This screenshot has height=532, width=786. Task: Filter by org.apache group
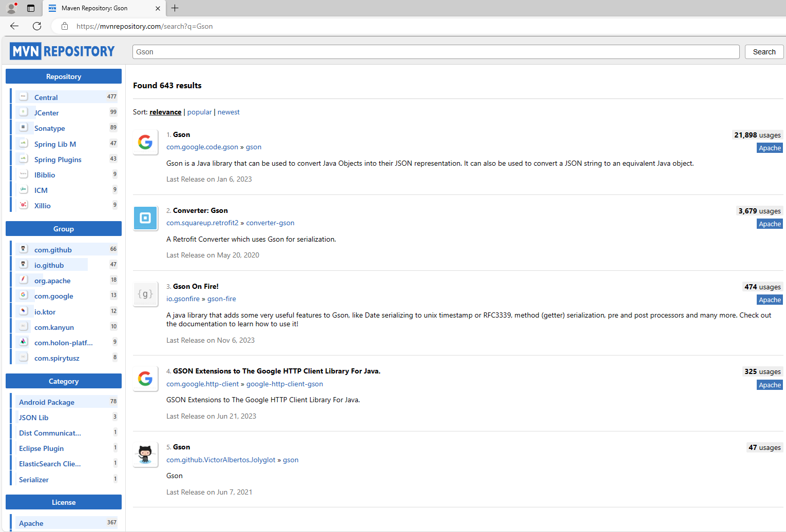tap(52, 281)
